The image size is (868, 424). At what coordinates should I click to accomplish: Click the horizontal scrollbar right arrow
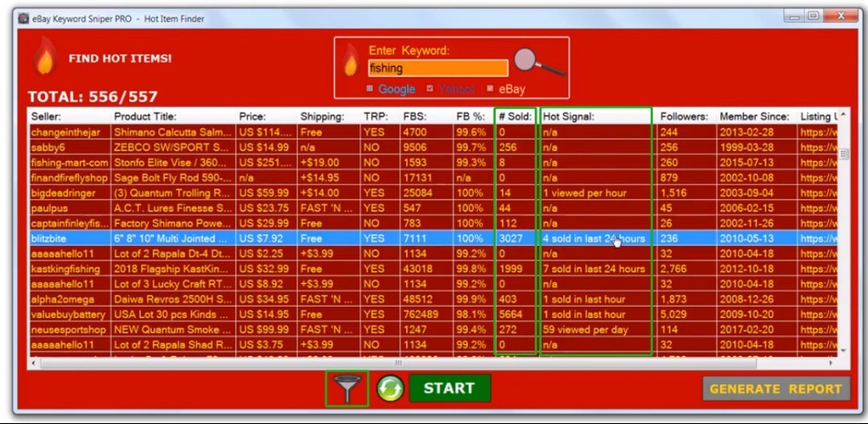tap(831, 363)
